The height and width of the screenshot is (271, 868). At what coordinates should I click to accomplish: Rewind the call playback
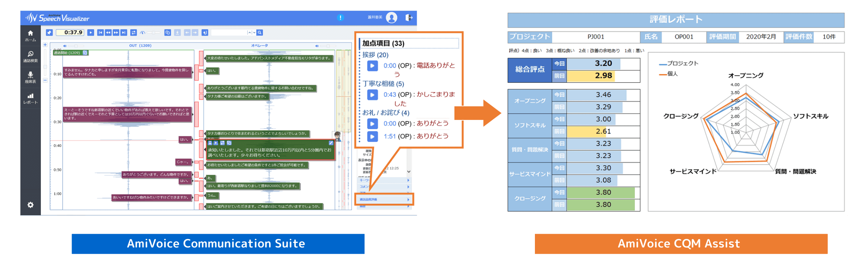coord(108,33)
